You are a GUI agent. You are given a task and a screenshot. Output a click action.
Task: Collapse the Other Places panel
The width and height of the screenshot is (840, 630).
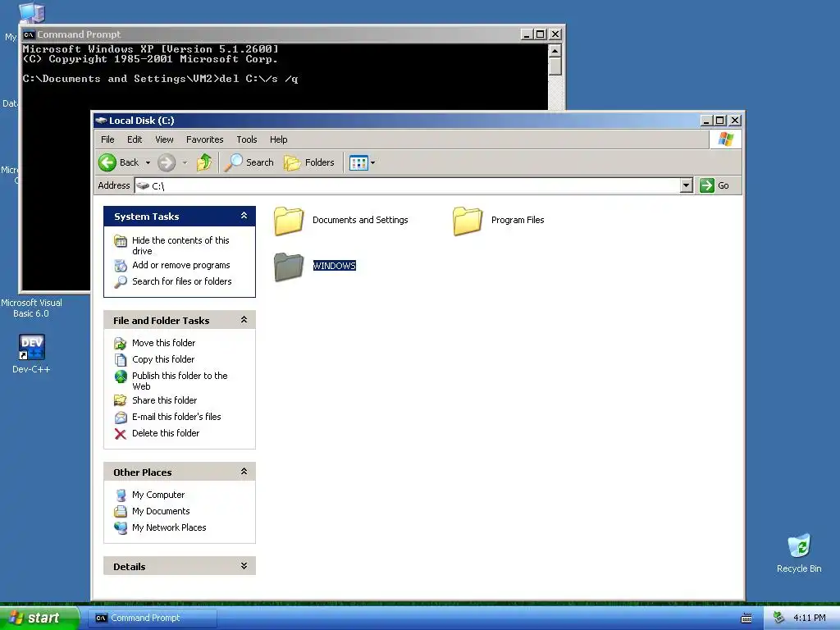244,472
